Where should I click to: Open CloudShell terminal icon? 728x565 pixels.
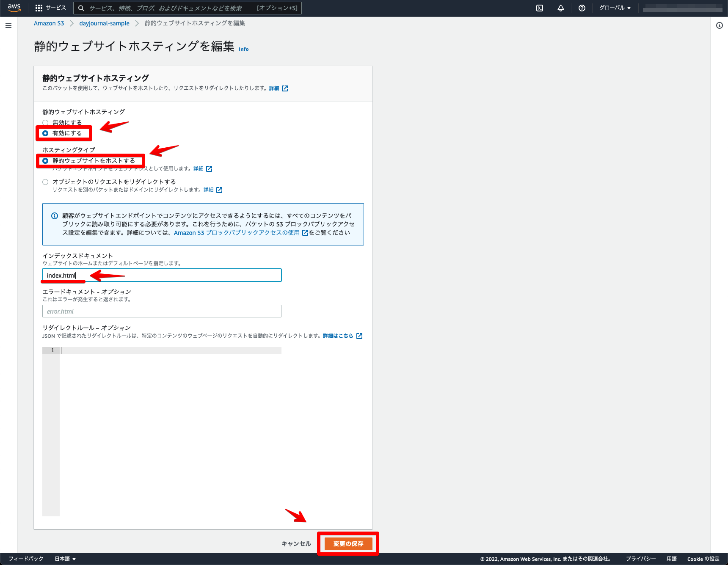tap(540, 8)
